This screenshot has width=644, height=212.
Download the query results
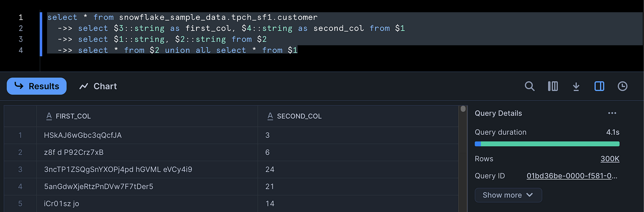(x=576, y=86)
